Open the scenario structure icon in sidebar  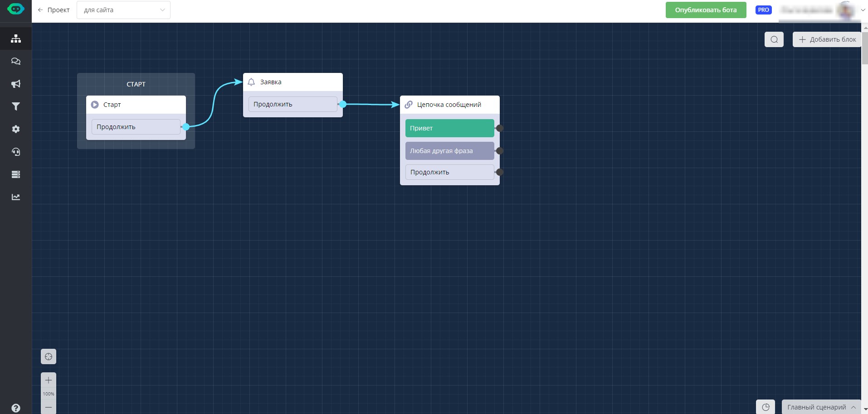16,39
